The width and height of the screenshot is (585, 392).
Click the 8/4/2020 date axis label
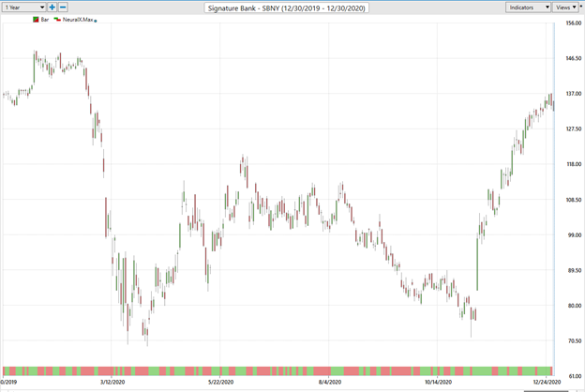click(330, 382)
